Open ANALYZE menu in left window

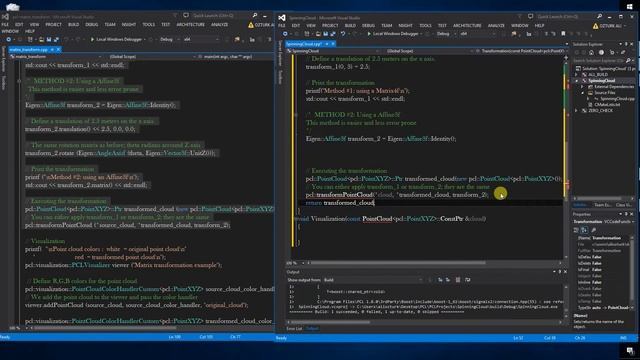[x=219, y=24]
